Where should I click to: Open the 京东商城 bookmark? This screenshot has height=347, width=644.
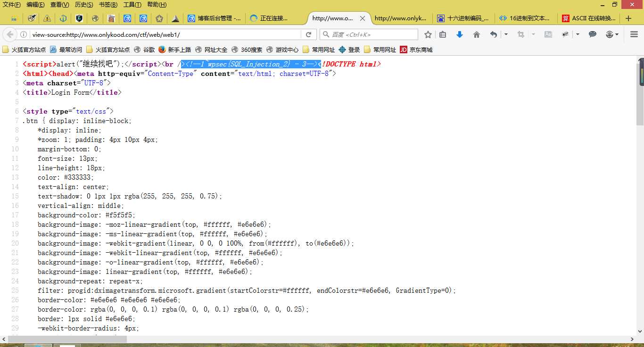(416, 50)
